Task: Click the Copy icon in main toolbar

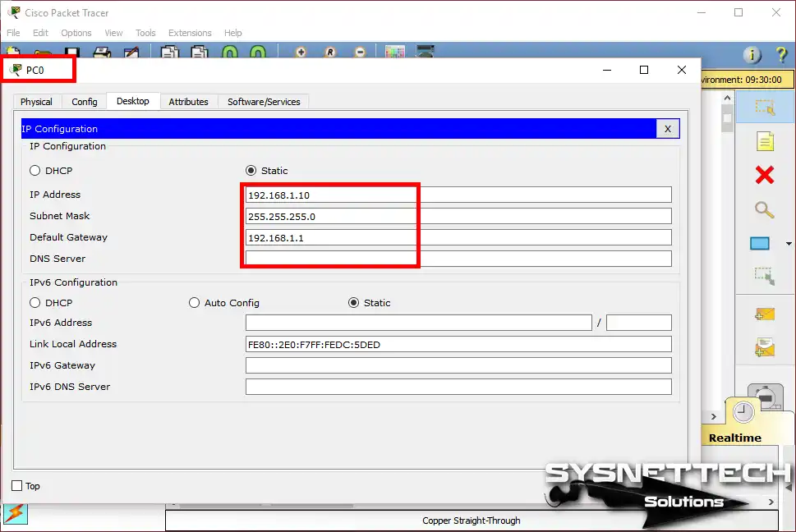Action: click(169, 52)
